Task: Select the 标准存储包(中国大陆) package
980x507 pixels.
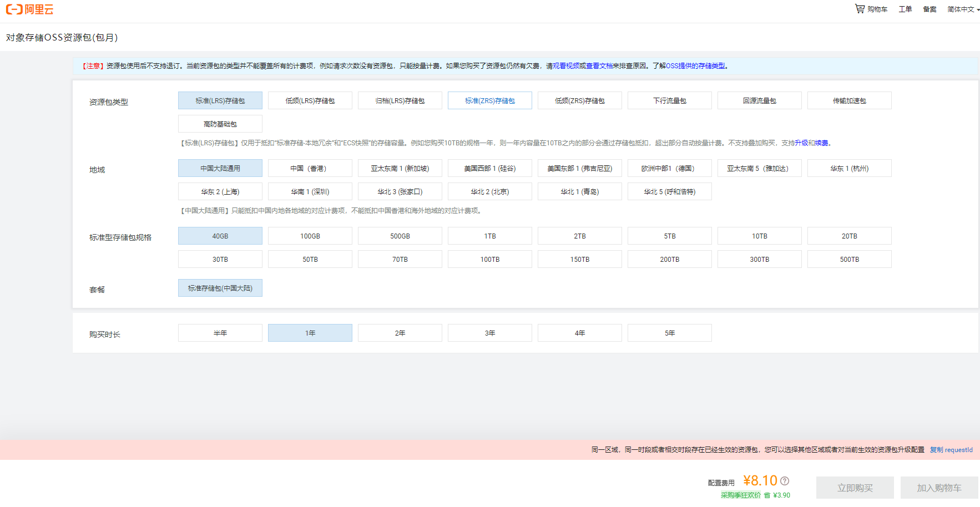Action: (x=220, y=288)
